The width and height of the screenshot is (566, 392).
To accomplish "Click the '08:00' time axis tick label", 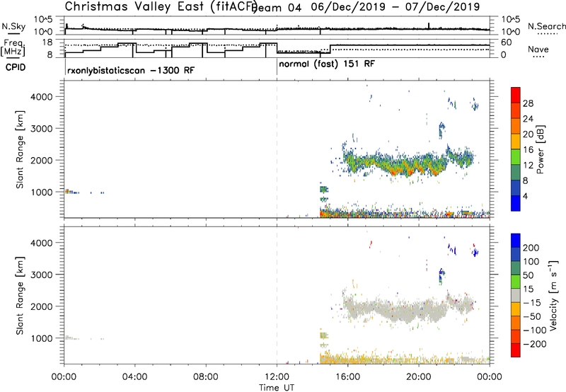I will coord(206,377).
